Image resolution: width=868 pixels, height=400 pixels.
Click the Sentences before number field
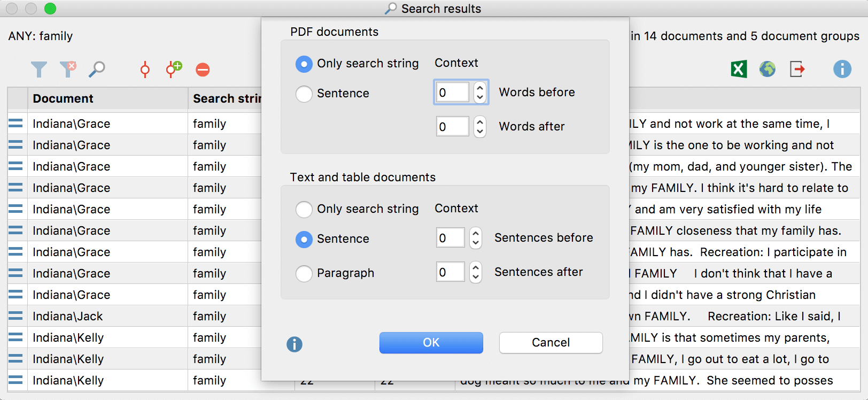(451, 238)
